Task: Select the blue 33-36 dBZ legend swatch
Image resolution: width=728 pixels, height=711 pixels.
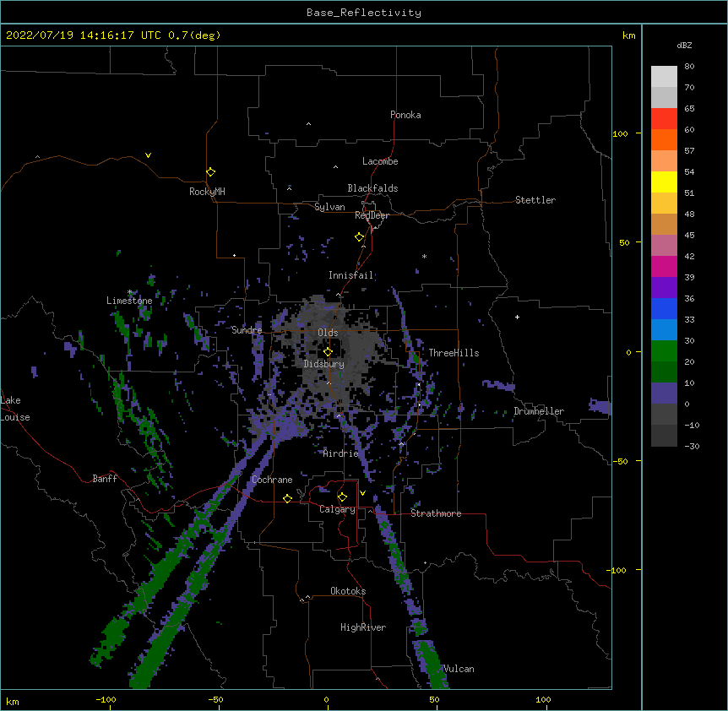Action: tap(664, 308)
